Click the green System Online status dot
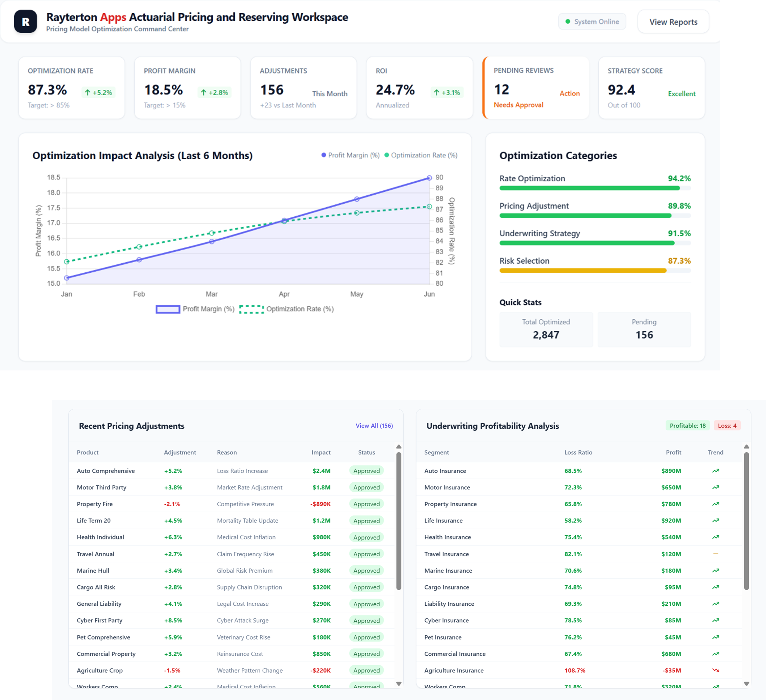The image size is (766, 700). click(568, 22)
